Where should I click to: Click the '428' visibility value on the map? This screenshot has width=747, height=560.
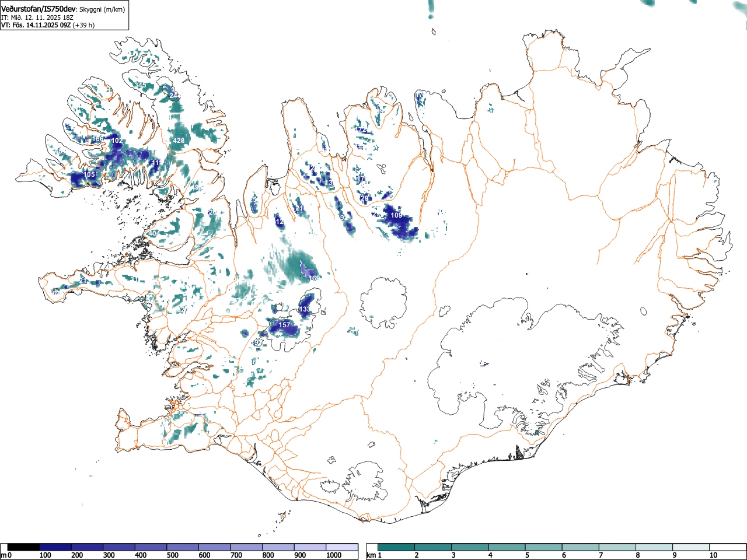pyautogui.click(x=179, y=141)
